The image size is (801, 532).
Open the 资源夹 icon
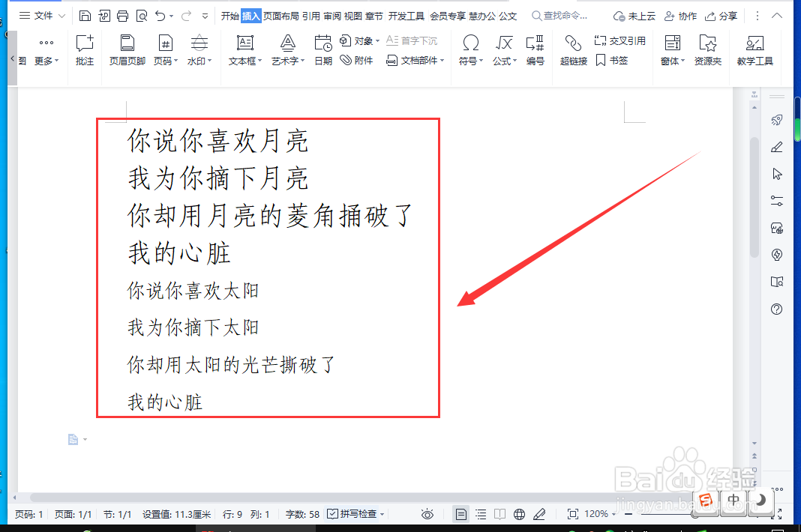pos(708,51)
